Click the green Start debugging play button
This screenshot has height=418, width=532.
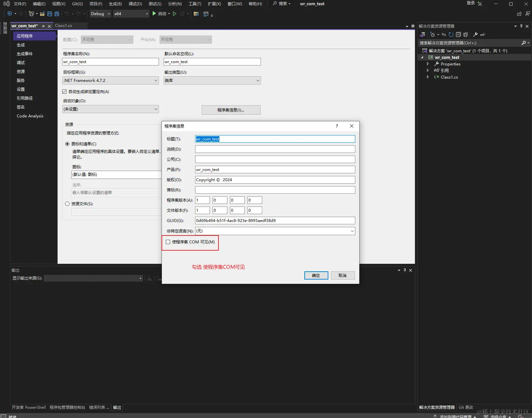[154, 13]
